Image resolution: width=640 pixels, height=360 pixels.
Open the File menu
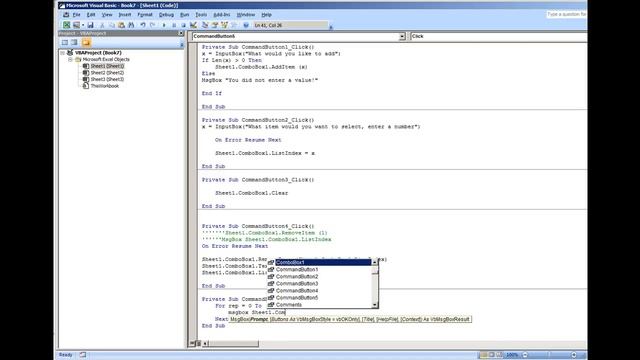pos(76,15)
